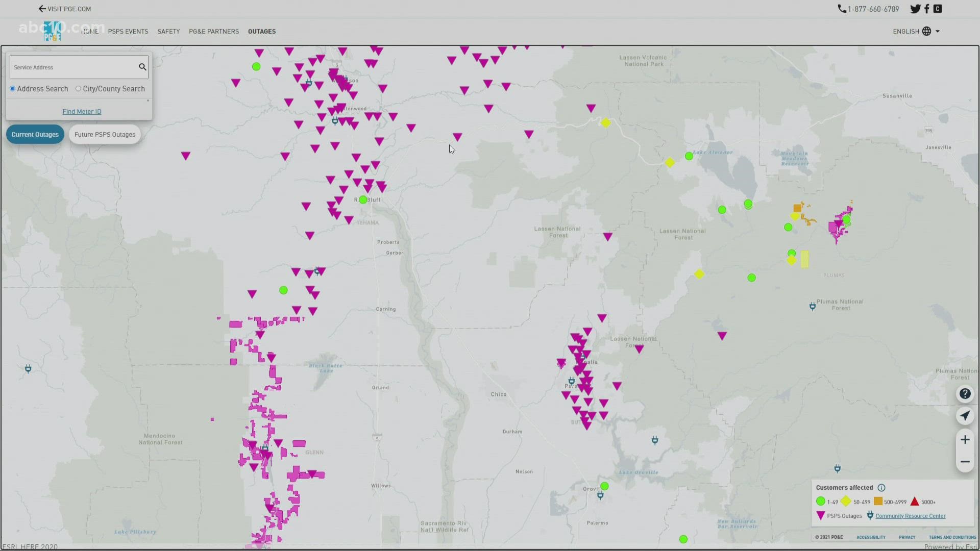
Task: Zoom in the map with plus button
Action: [x=965, y=440]
